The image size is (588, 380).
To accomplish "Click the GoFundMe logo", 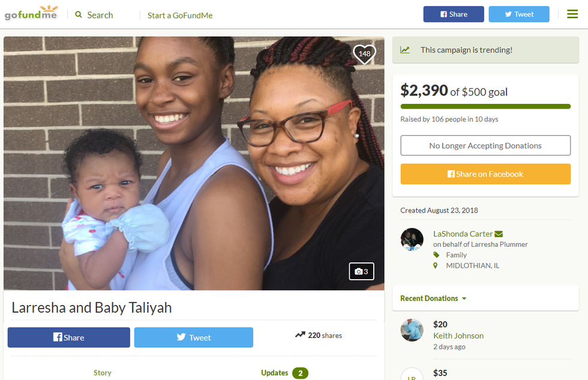I will click(31, 13).
